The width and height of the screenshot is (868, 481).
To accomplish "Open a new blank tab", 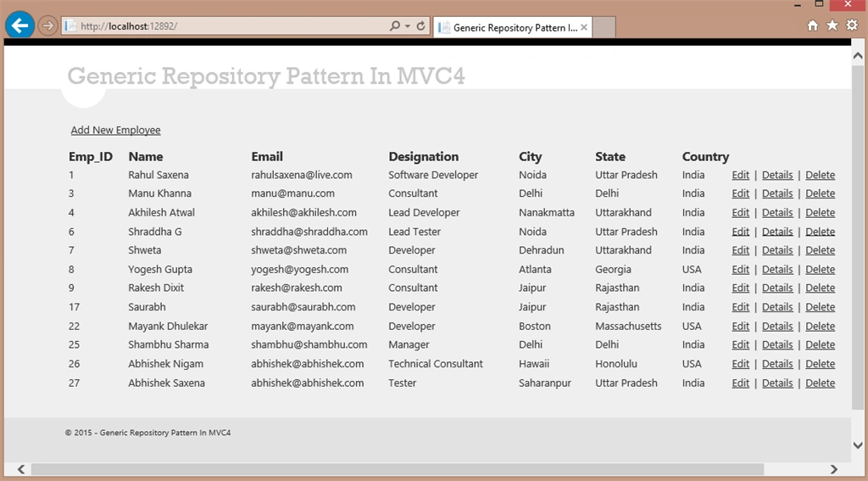I will 604,27.
